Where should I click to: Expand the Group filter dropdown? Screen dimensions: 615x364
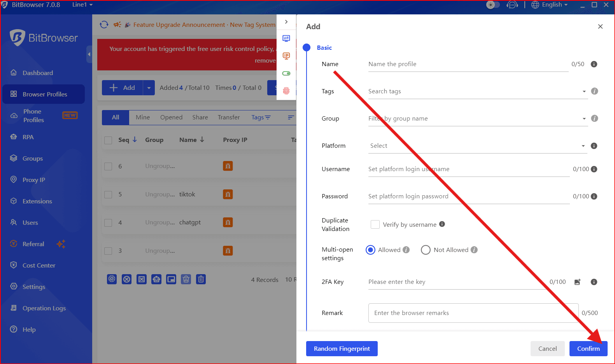click(477, 119)
